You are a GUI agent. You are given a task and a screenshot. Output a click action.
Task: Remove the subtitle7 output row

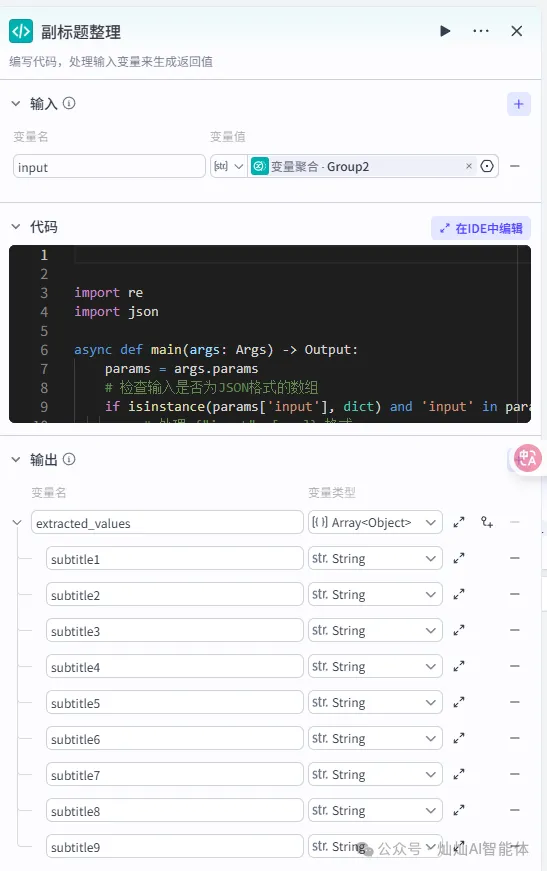pos(515,774)
